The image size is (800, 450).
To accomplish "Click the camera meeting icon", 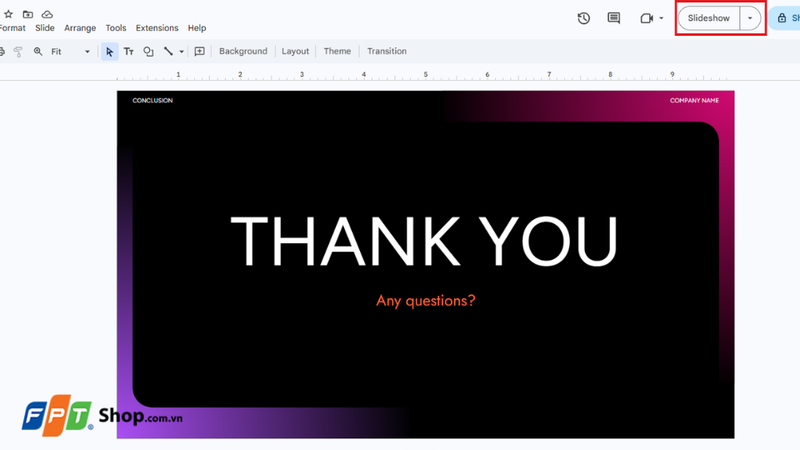I will (646, 18).
